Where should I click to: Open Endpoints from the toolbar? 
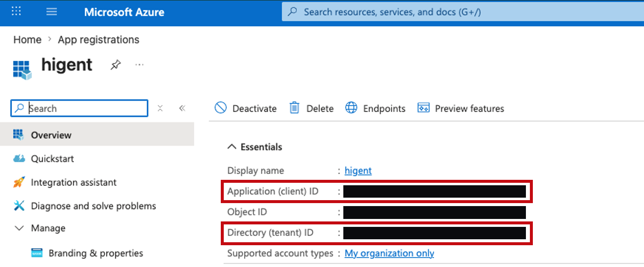point(376,108)
